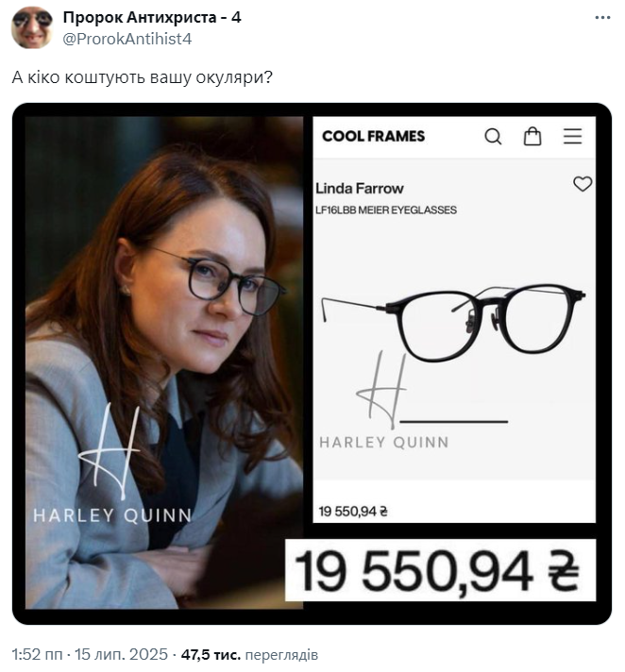
Task: Open the display name Пророк Антихриста - 4
Action: tap(152, 17)
